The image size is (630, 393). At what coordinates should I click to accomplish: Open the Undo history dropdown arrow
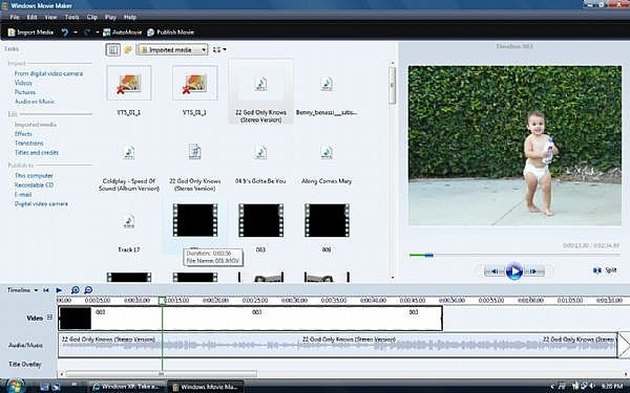pyautogui.click(x=75, y=32)
